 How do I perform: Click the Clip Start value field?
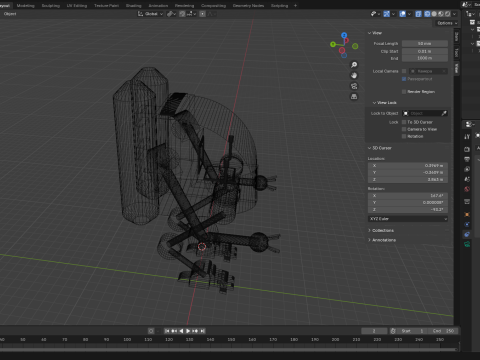pyautogui.click(x=425, y=51)
